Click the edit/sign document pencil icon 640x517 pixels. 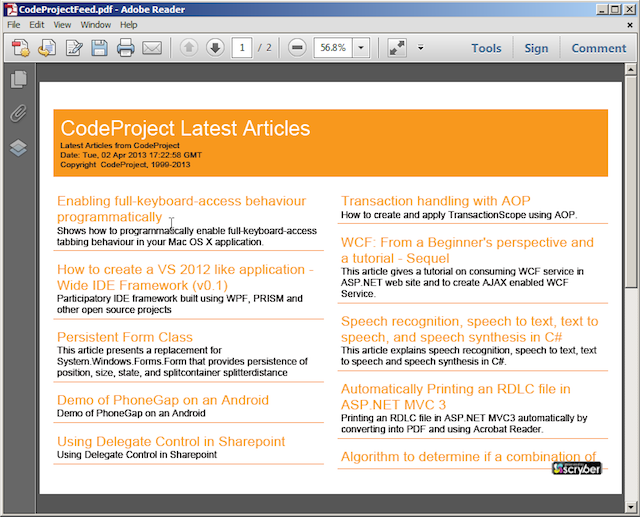(x=74, y=48)
